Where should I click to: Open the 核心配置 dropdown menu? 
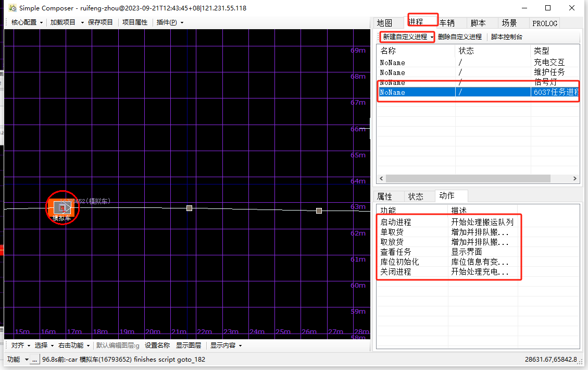tap(27, 22)
